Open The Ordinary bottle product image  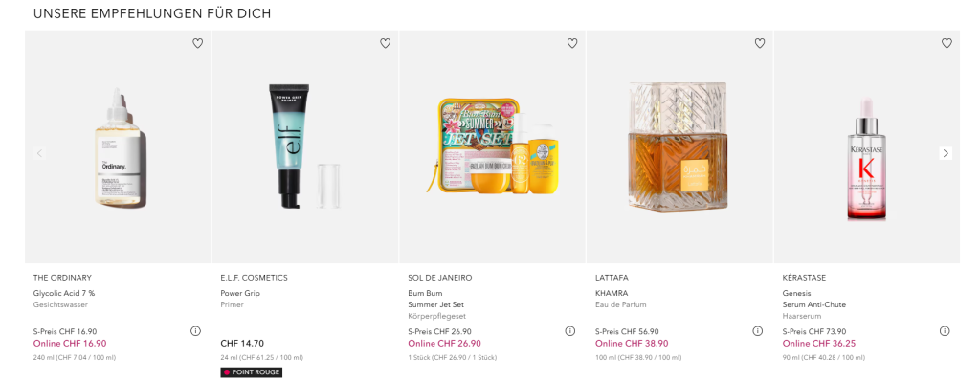coord(120,148)
